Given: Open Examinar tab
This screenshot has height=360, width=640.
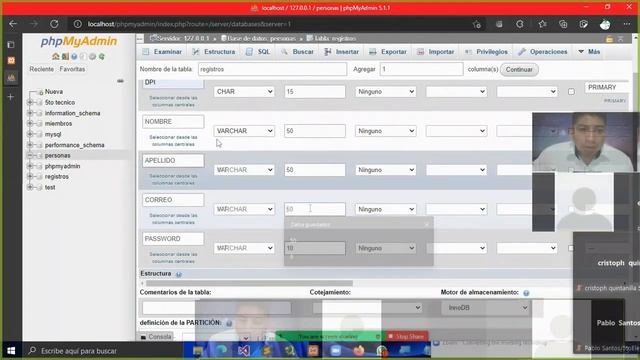Looking at the screenshot, I should pyautogui.click(x=162, y=52).
